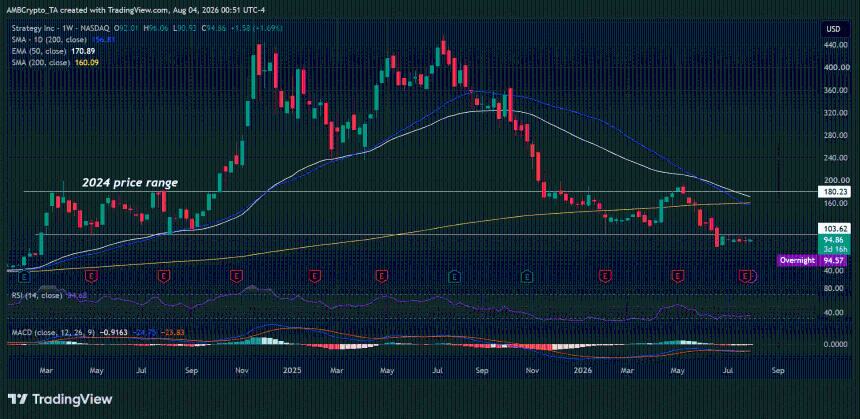Click the teal earnings marker near Nov 2025

(x=527, y=274)
